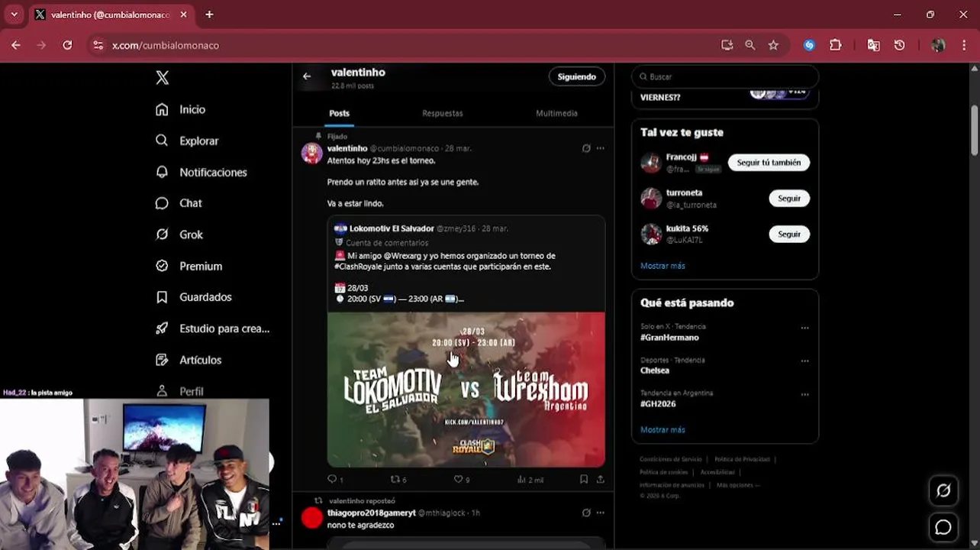Switch to the Multimedia tab

pos(556,113)
